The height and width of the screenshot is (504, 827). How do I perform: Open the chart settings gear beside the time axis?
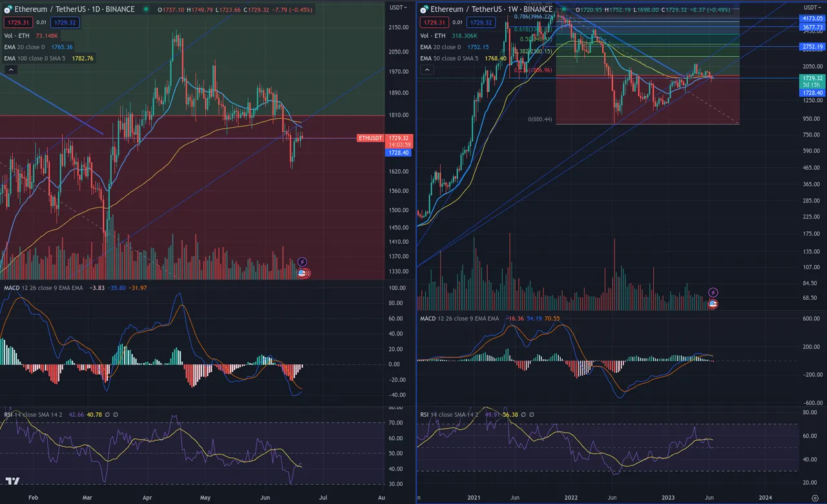pyautogui.click(x=815, y=498)
